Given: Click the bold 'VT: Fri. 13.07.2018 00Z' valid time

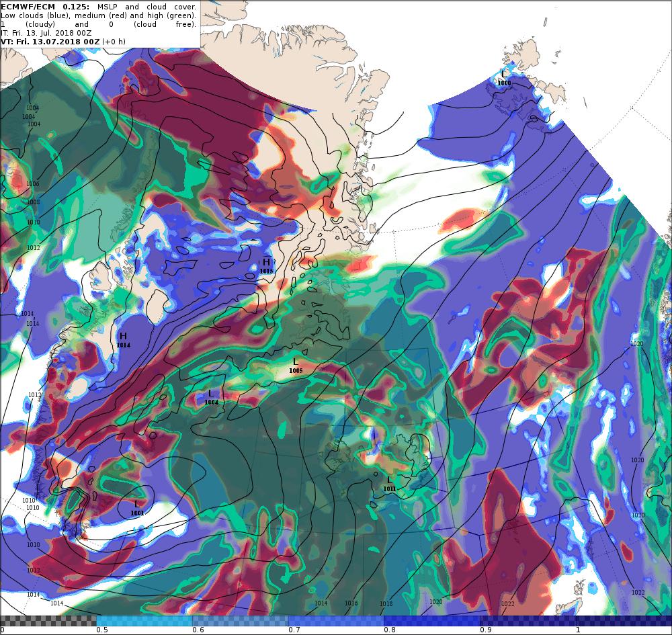Looking at the screenshot, I should click(50, 42).
